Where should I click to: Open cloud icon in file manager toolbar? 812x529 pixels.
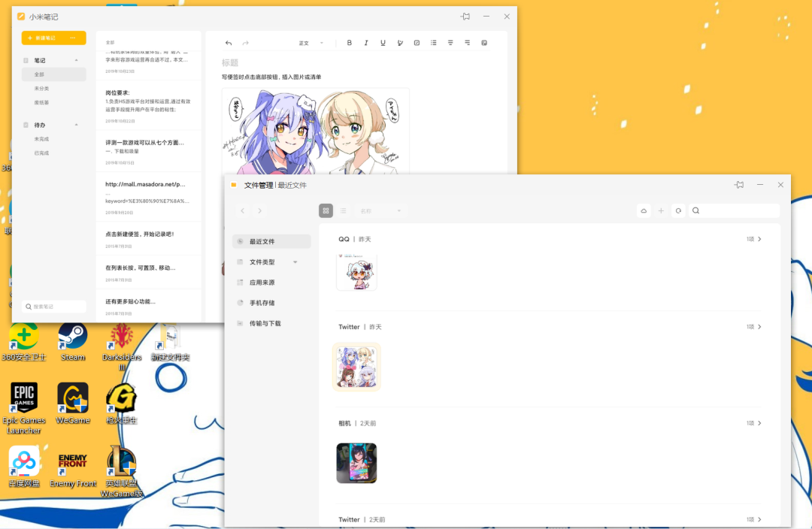(644, 210)
